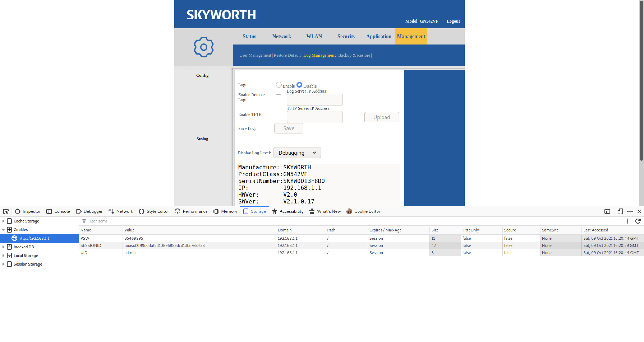The width and height of the screenshot is (644, 342).
Task: Open the WLAN menu
Action: 314,36
